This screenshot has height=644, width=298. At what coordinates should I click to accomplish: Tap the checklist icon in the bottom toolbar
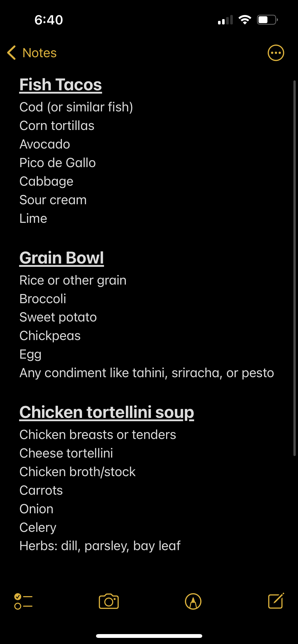[x=23, y=601]
